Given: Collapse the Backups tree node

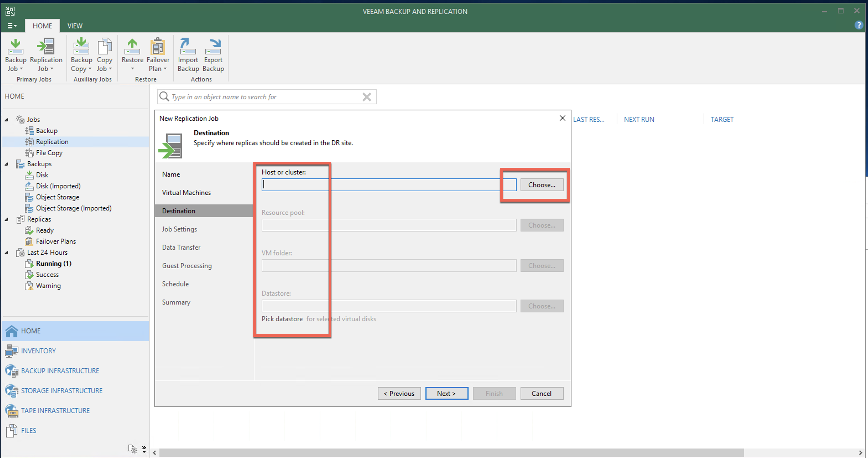Looking at the screenshot, I should (6, 164).
